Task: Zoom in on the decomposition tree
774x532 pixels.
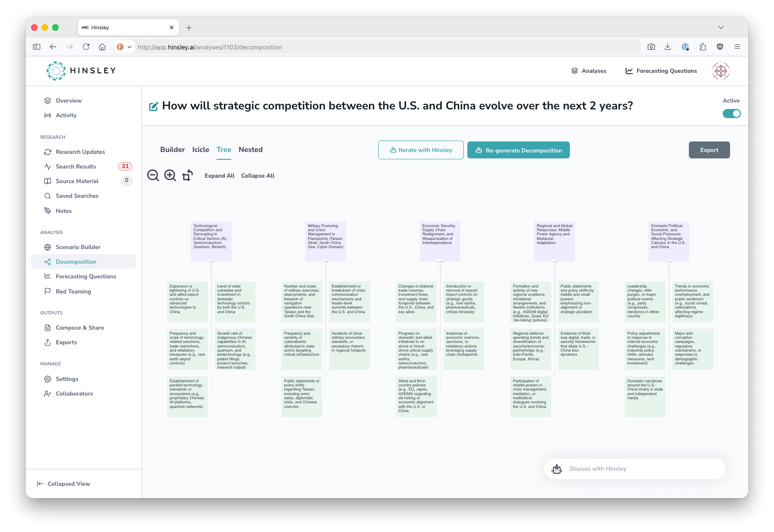Action: tap(170, 175)
